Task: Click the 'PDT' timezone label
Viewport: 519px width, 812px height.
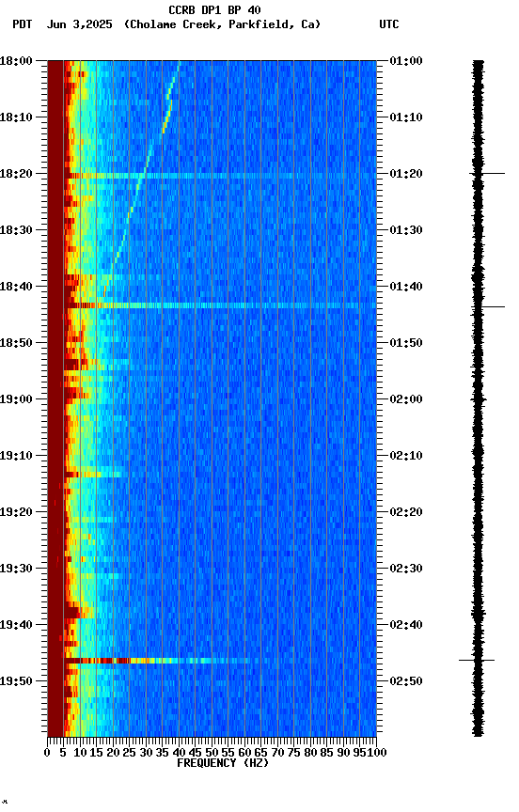Action: click(23, 24)
